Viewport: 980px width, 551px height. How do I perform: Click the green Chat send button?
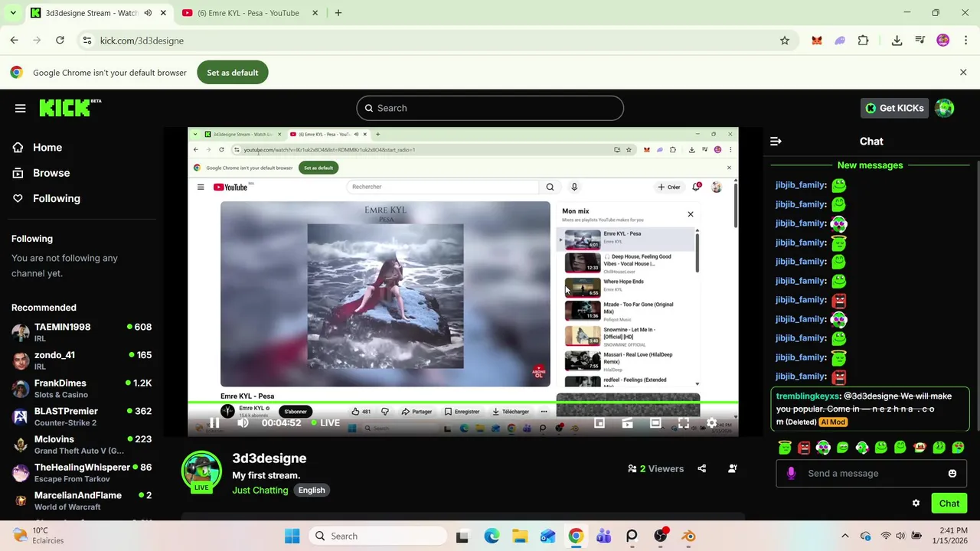pyautogui.click(x=949, y=503)
